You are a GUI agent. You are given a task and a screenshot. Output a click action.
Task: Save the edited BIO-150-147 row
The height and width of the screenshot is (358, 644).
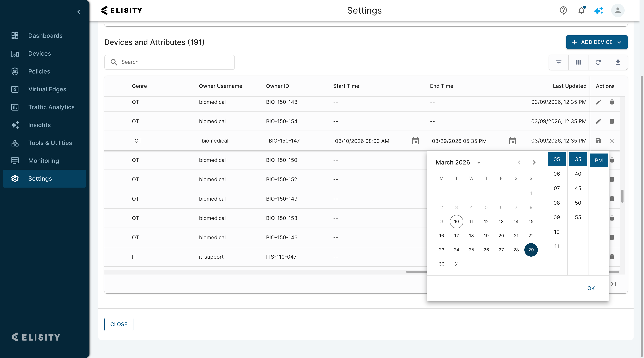[x=598, y=141]
